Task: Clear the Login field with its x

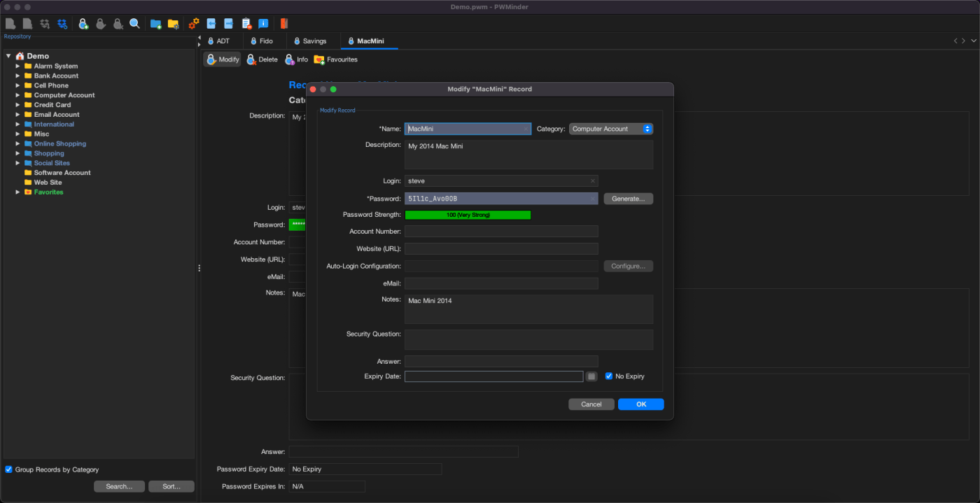Action: pyautogui.click(x=592, y=181)
